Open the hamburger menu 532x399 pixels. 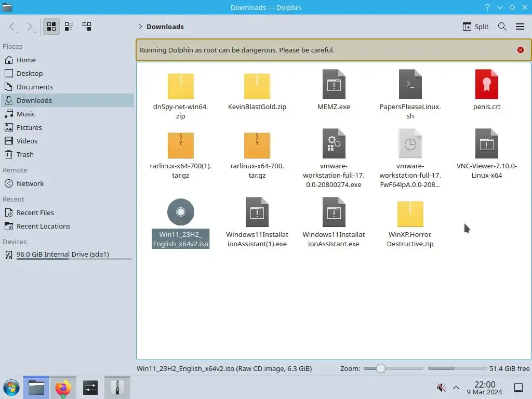click(x=520, y=26)
